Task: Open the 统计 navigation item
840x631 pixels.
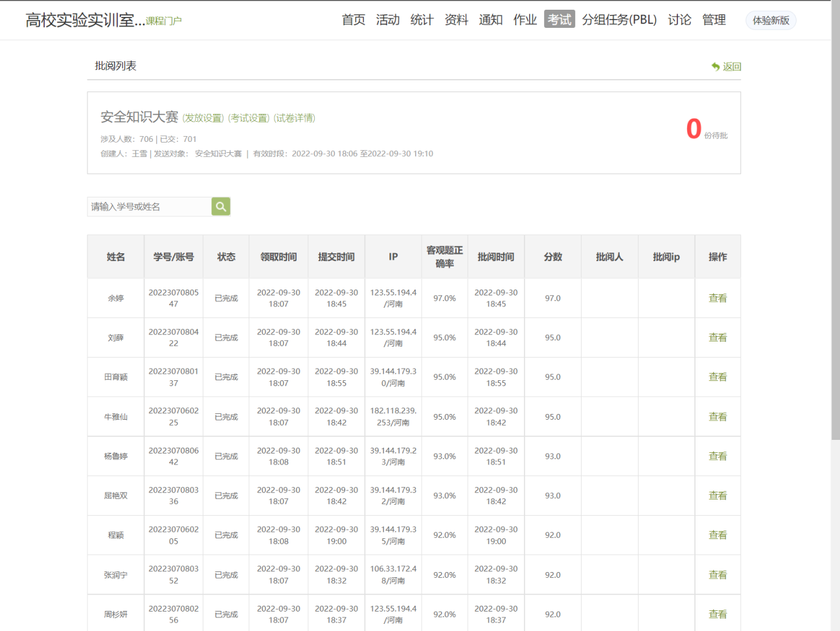Action: (x=422, y=20)
